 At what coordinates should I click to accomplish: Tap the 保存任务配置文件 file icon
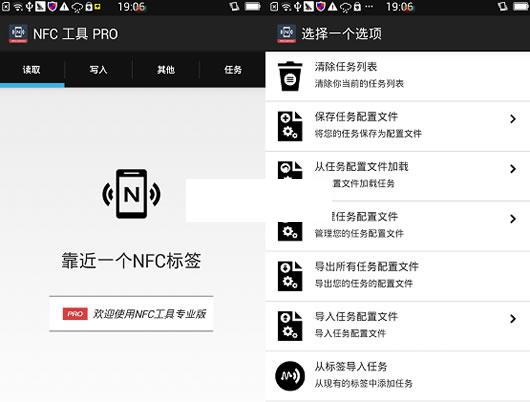(290, 126)
